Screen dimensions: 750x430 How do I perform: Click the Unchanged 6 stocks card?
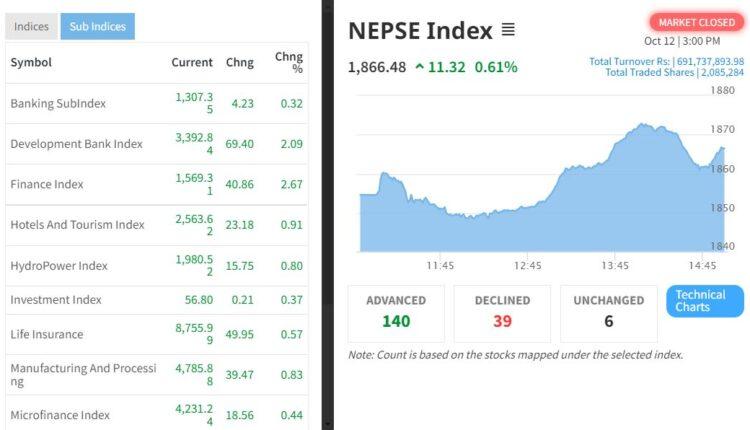[x=609, y=311]
